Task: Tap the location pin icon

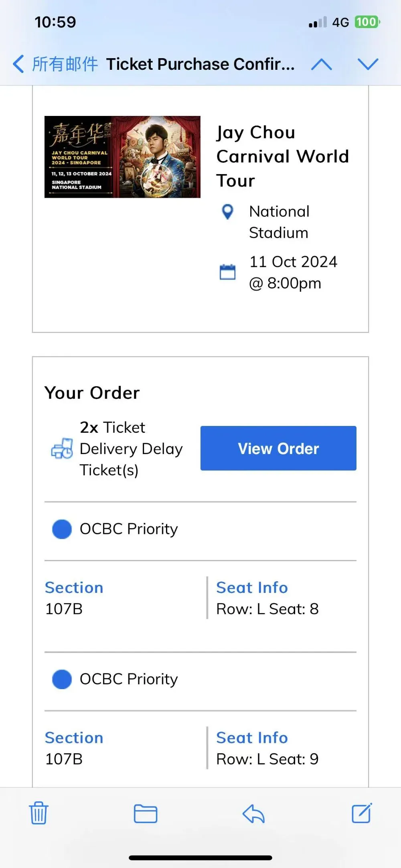Action: pos(227,212)
